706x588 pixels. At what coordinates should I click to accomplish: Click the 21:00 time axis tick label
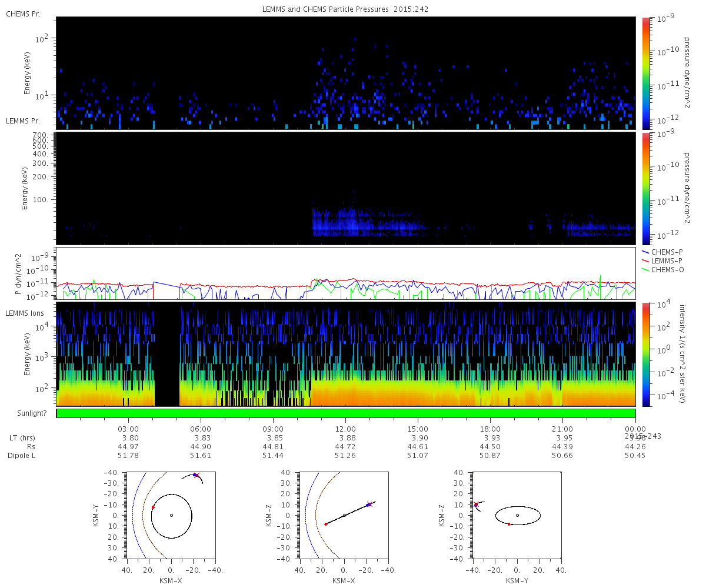click(x=563, y=429)
